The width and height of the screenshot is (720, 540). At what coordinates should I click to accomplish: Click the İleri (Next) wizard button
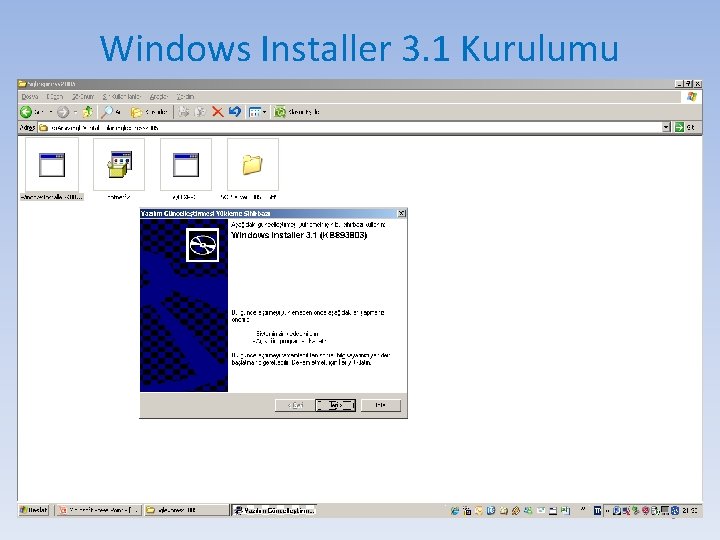pos(335,405)
